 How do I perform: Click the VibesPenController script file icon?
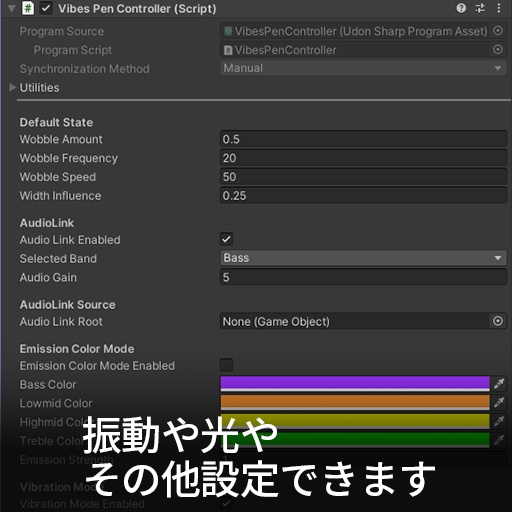(228, 50)
